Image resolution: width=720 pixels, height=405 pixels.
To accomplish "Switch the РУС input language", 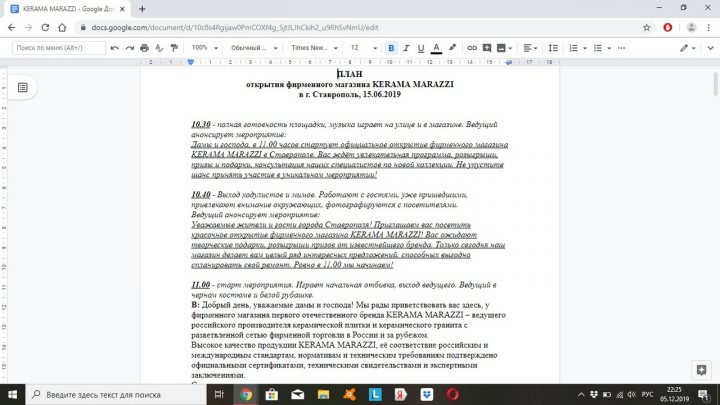I will pos(647,394).
